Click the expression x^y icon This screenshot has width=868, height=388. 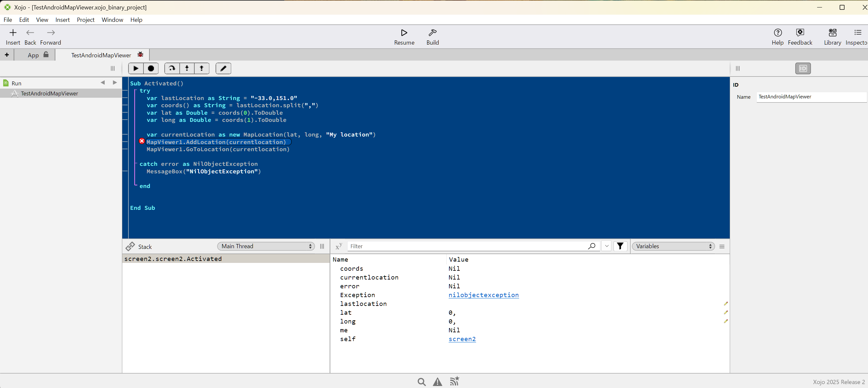339,246
